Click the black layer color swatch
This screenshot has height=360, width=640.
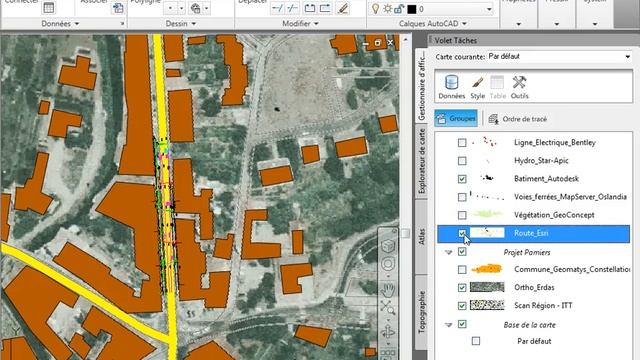[x=411, y=9]
